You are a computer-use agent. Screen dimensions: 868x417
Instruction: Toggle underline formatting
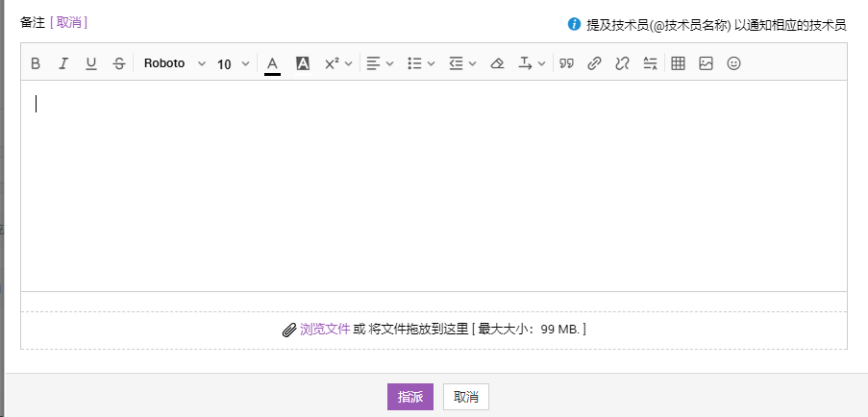click(91, 63)
